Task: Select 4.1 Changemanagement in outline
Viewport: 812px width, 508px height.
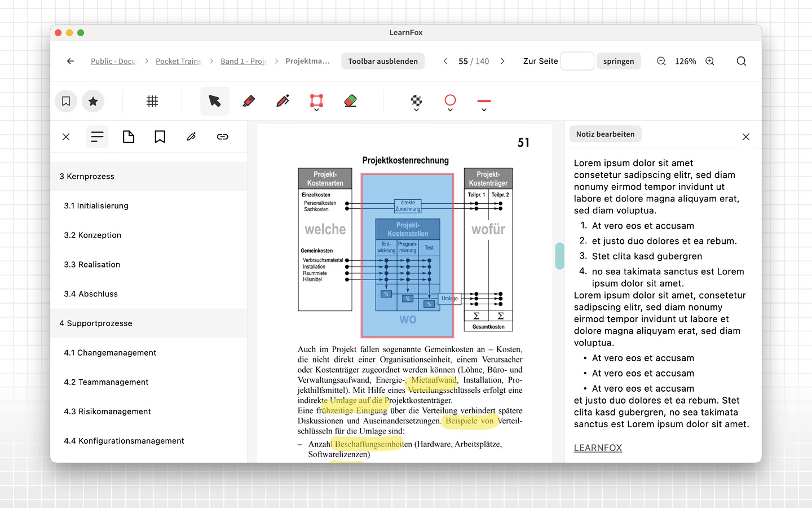Action: coord(149,353)
